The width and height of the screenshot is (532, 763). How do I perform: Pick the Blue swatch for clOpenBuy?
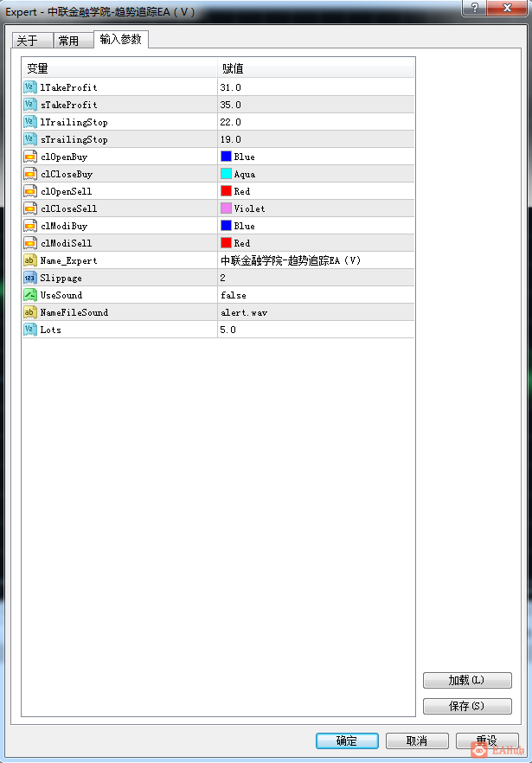(226, 157)
